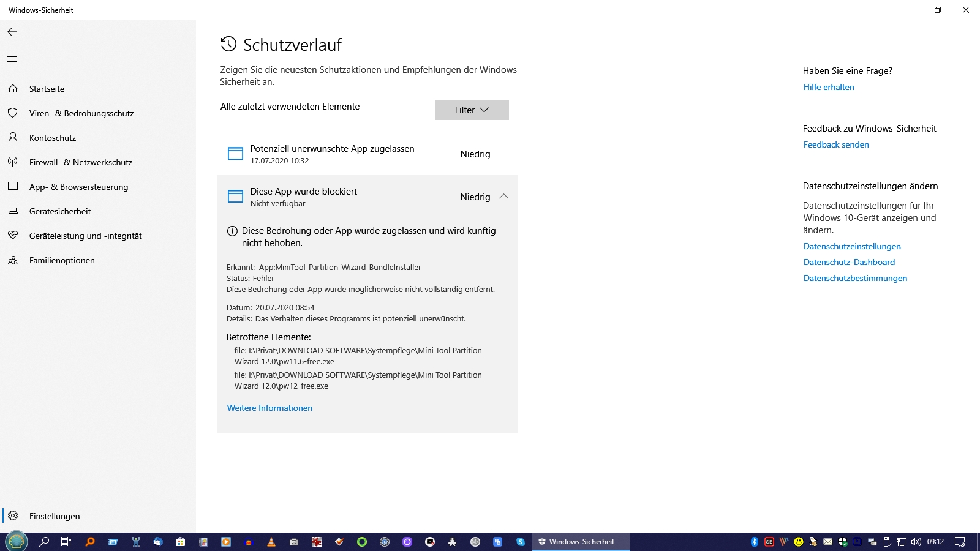The height and width of the screenshot is (551, 980).
Task: Click the Windows Security shield tray icon
Action: (843, 542)
